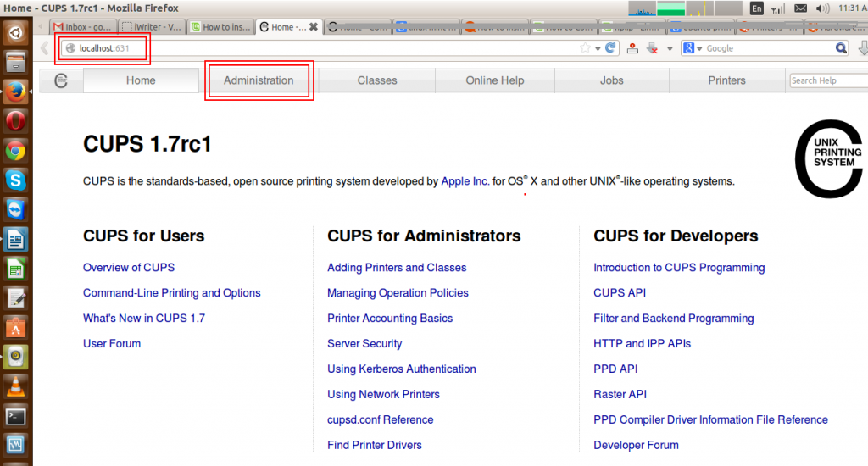Click the CUPS logo icon in navigation bar

coord(60,80)
